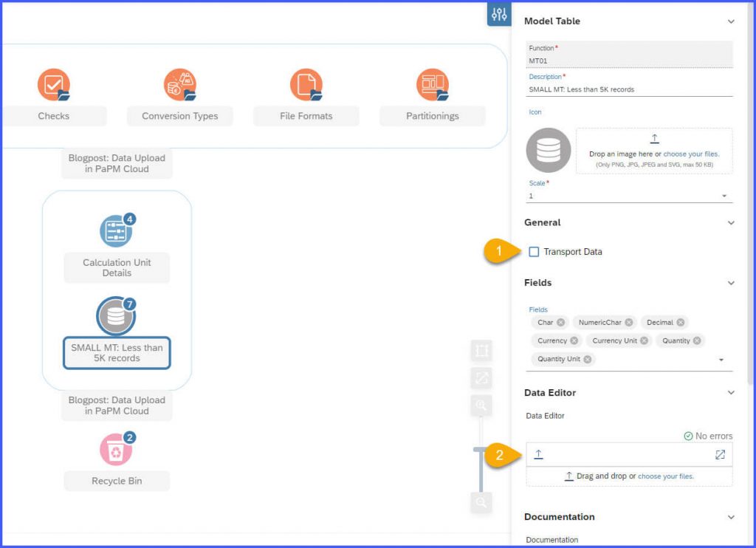Open the File Formats icon

[x=306, y=85]
